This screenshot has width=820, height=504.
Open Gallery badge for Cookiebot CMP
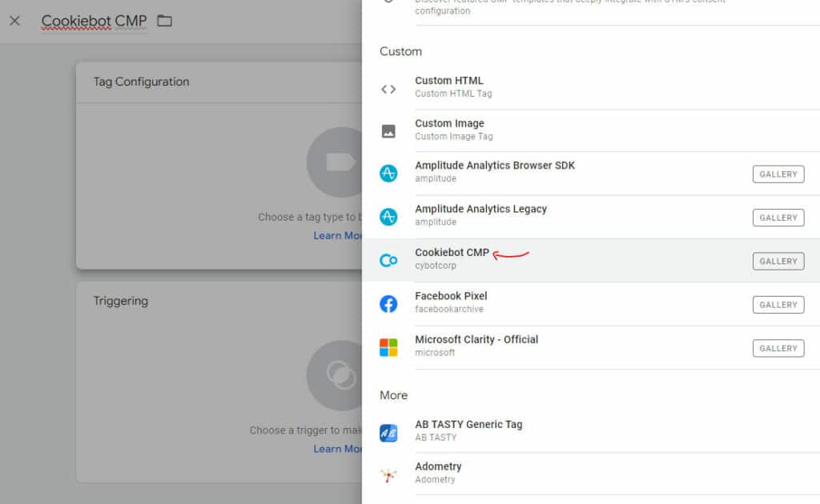tap(778, 261)
